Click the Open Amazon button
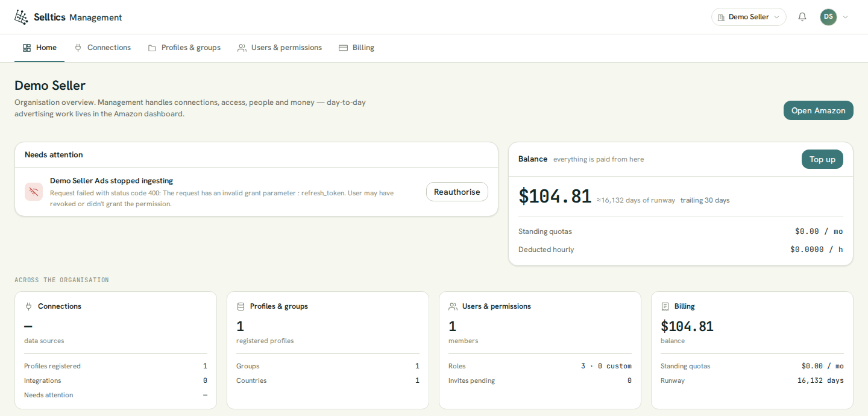 (x=818, y=110)
